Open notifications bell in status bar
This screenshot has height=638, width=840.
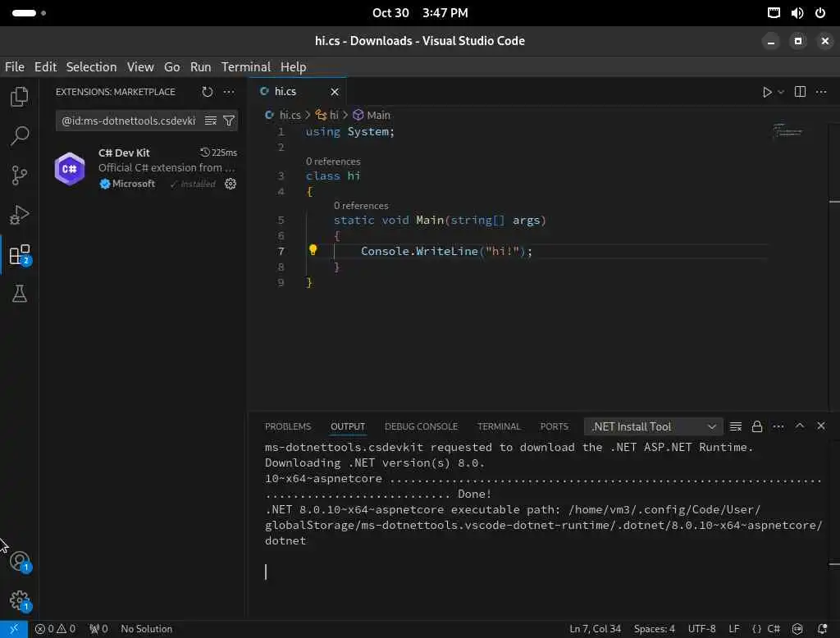click(822, 629)
